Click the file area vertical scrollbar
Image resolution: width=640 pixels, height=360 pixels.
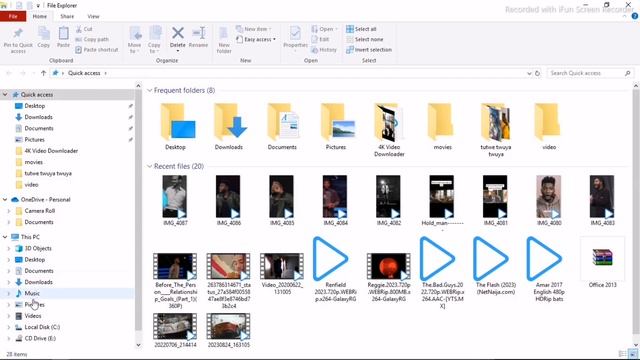(636, 212)
